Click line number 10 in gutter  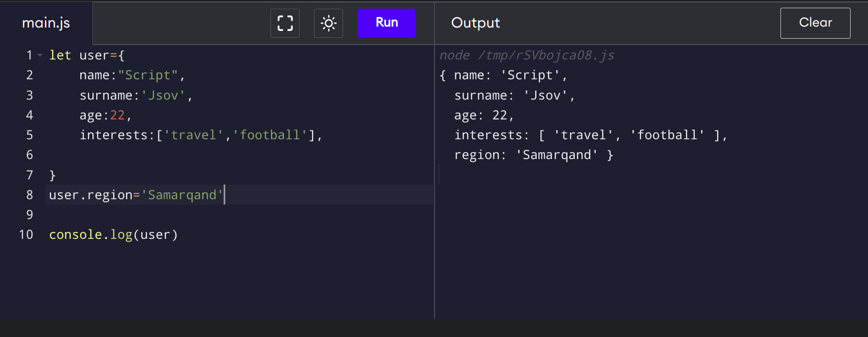tap(26, 234)
